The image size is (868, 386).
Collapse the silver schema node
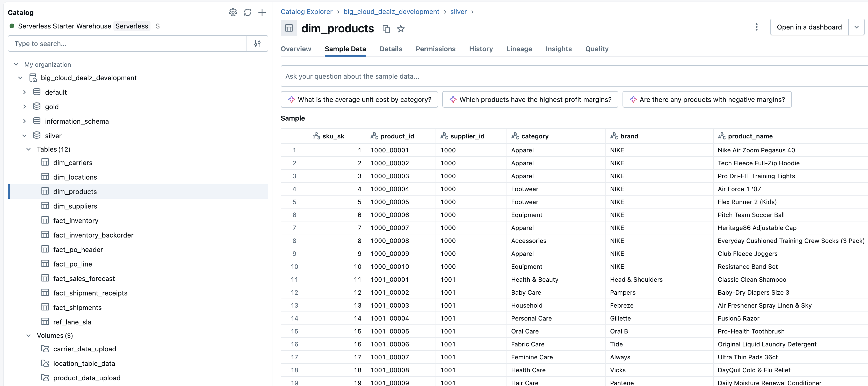pyautogui.click(x=24, y=136)
